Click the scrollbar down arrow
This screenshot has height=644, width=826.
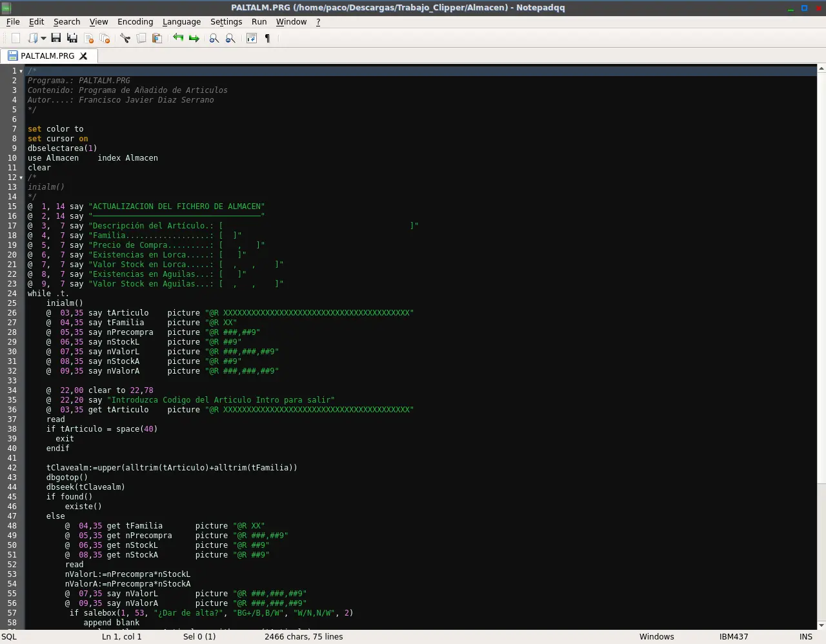(x=821, y=625)
